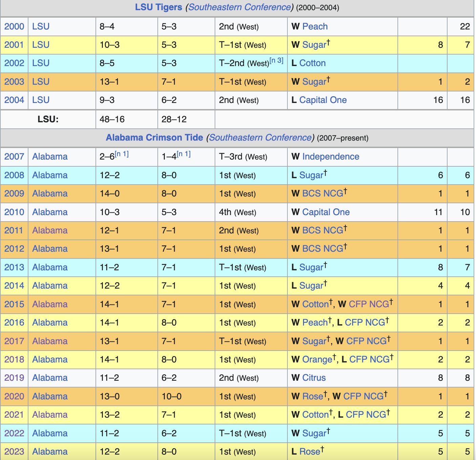Open the Sugar bowl link in the 2001 row
476x460 pixels.
pyautogui.click(x=314, y=45)
